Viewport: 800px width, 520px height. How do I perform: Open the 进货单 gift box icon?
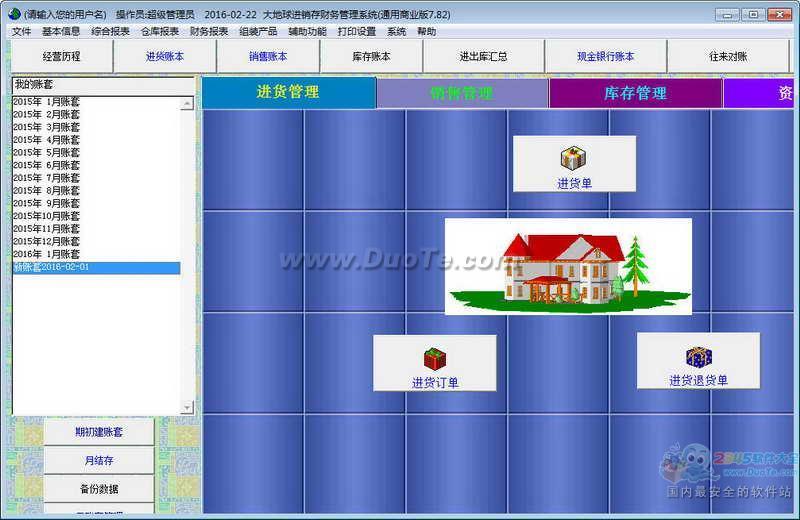(x=574, y=158)
